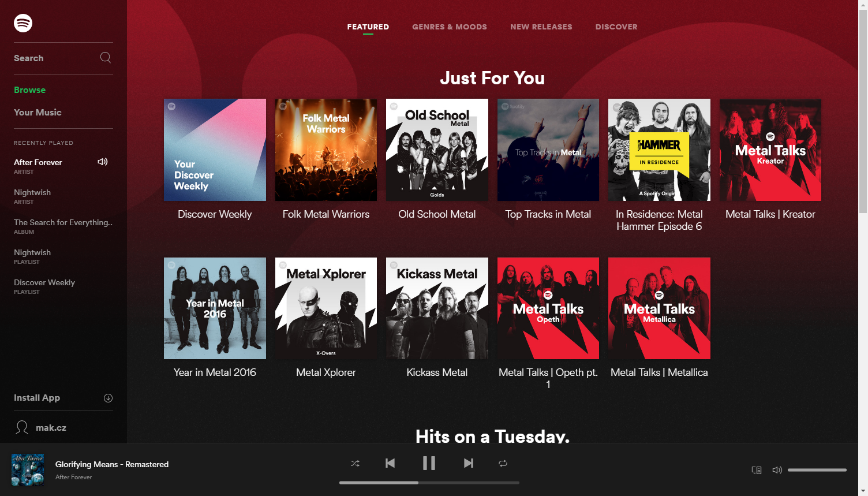Open the connect to device icon
Screen dimensions: 868x496
coord(757,470)
